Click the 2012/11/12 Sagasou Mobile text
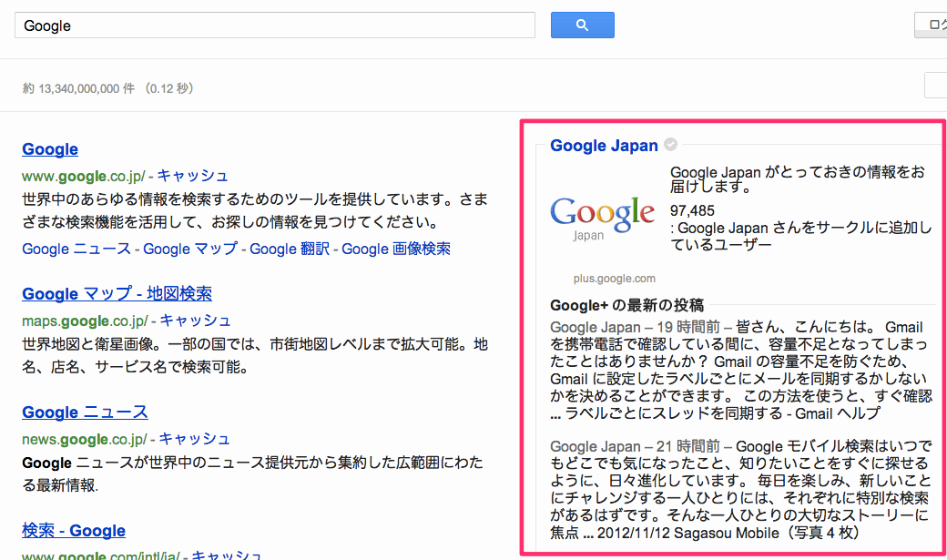 coord(687,533)
